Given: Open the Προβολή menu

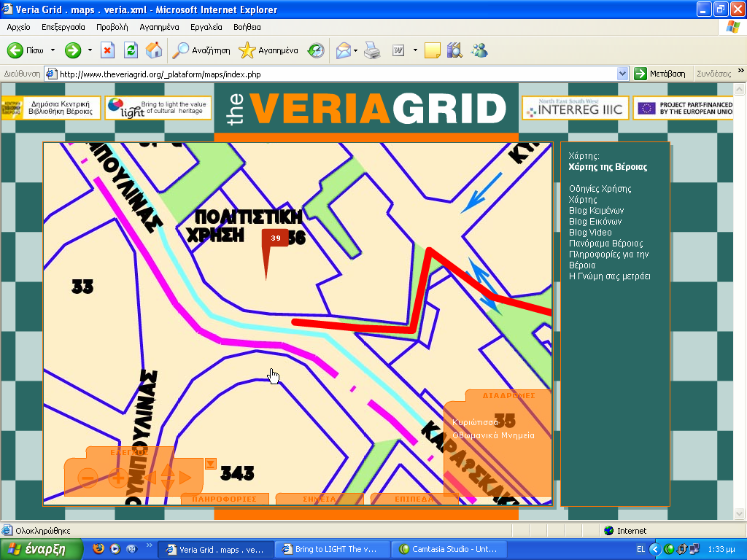Looking at the screenshot, I should (112, 27).
